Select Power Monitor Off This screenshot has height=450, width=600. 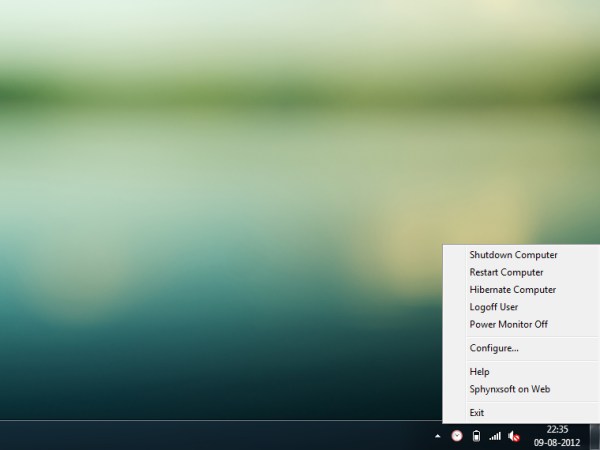click(522, 324)
